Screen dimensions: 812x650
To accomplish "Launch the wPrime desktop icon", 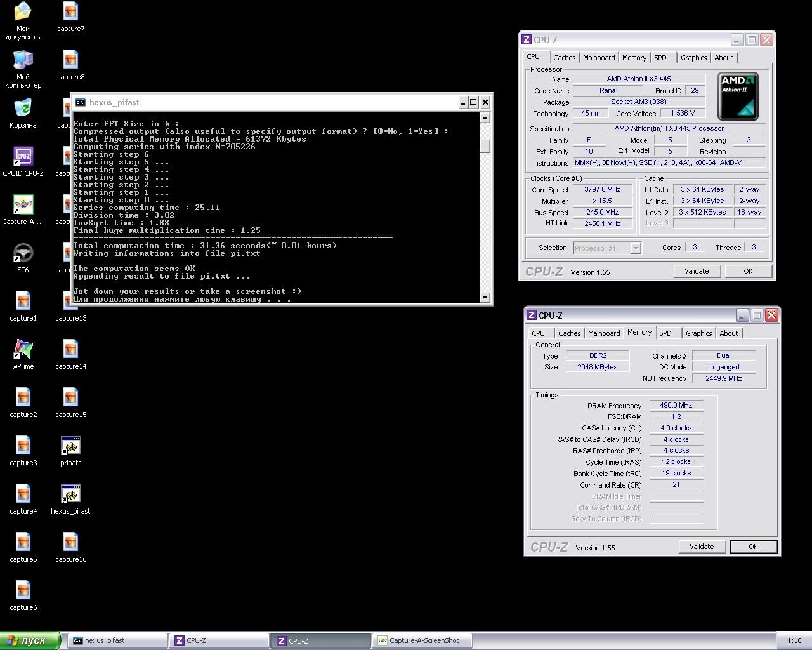I will pyautogui.click(x=23, y=354).
